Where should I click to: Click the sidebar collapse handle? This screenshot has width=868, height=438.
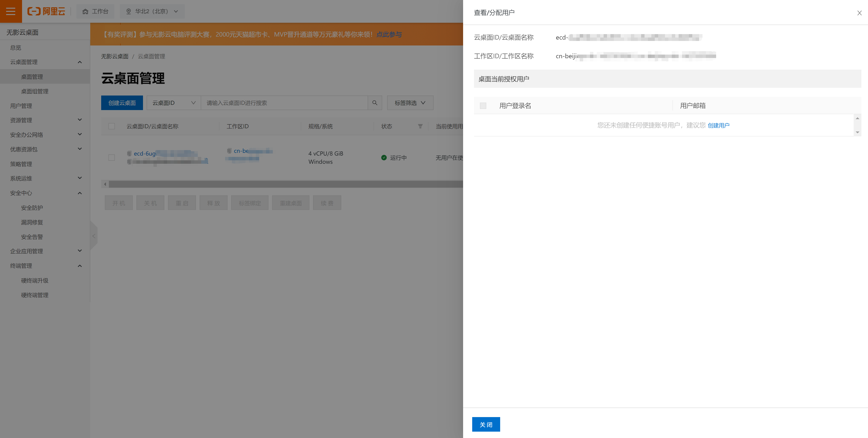point(94,236)
